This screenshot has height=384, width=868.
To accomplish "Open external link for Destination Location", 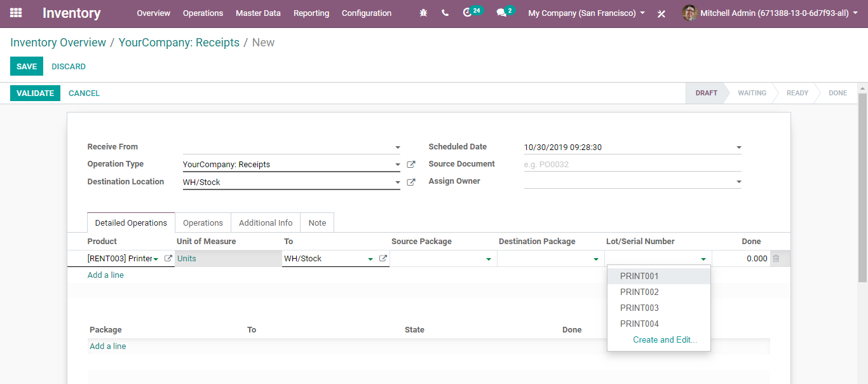I will point(411,182).
